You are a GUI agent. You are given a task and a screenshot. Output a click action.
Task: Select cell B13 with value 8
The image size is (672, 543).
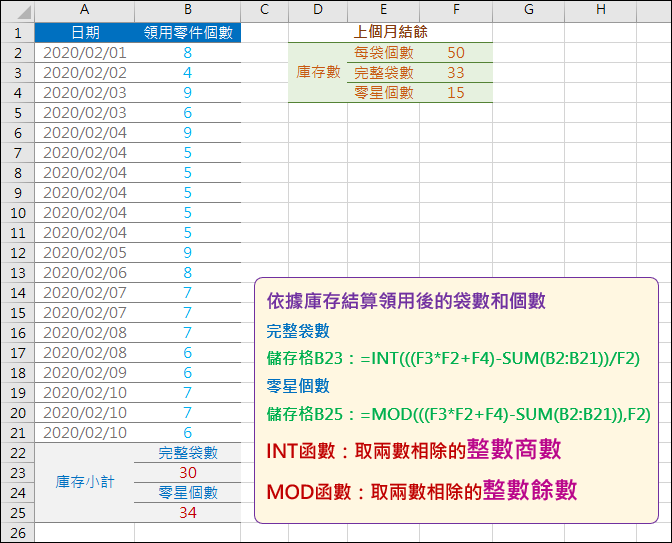188,273
